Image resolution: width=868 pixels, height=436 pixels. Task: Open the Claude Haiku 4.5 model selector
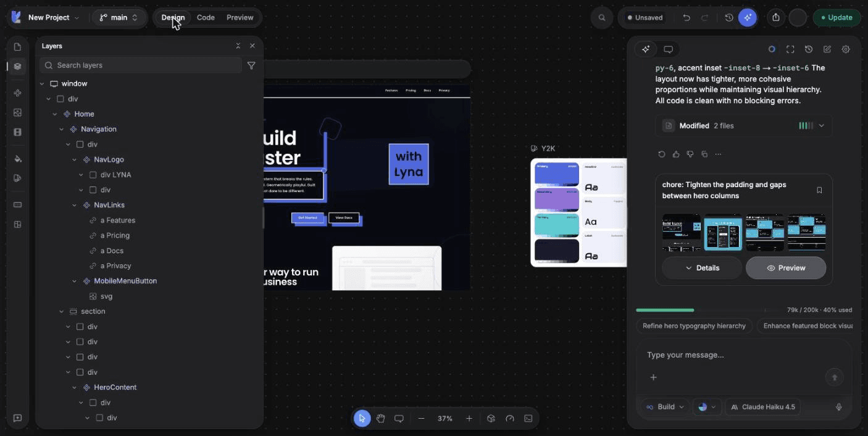763,407
